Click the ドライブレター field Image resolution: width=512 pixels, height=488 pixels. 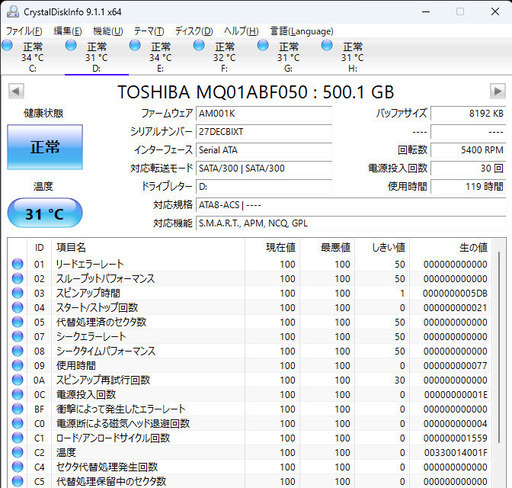coord(264,187)
